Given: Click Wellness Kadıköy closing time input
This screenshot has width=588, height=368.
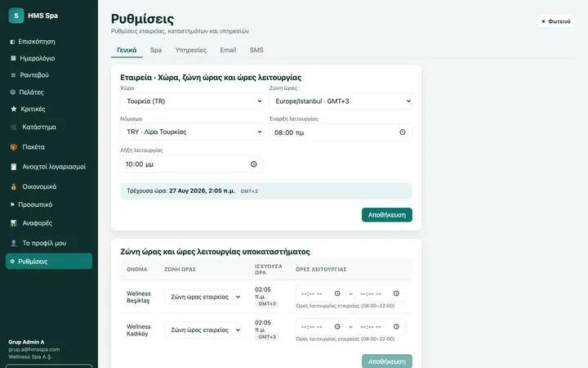Looking at the screenshot, I should (380, 326).
